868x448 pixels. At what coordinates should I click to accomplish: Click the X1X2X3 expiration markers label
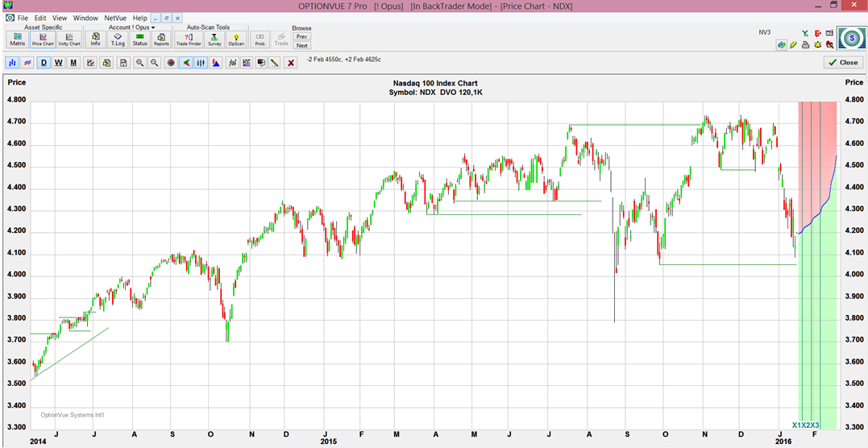pos(805,425)
